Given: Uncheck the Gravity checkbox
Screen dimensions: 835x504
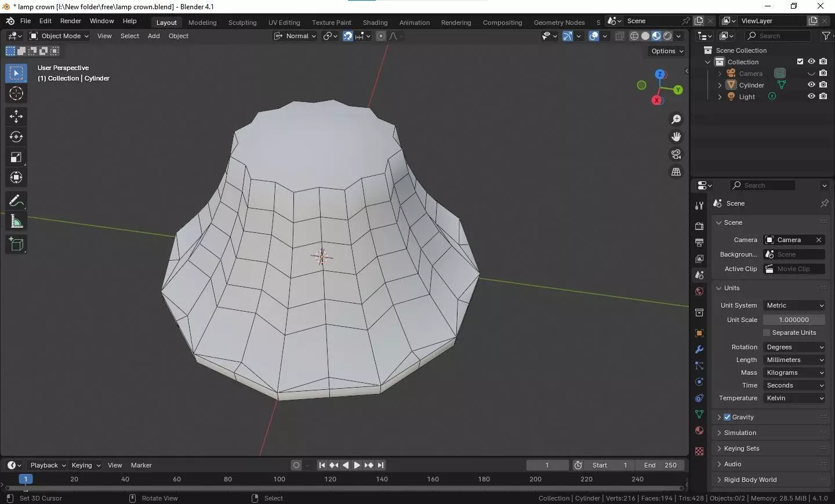Looking at the screenshot, I should [x=727, y=417].
